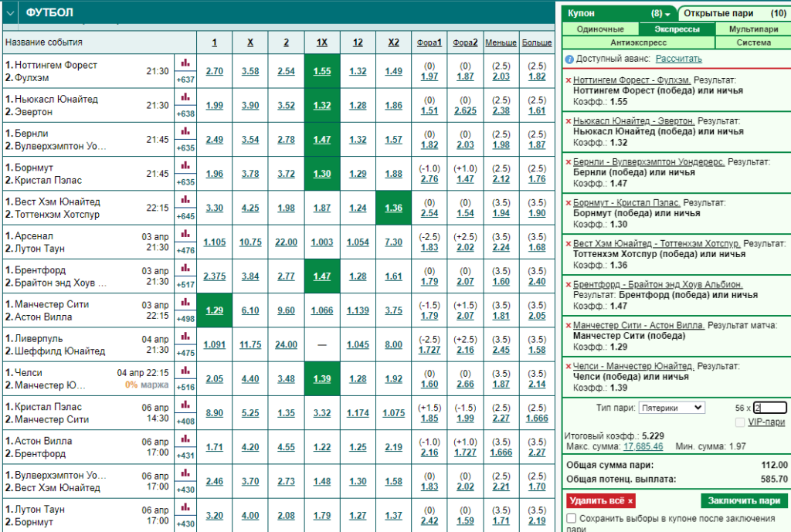This screenshot has height=532, width=791.
Task: Select the Одиночные tab
Action: tap(600, 29)
